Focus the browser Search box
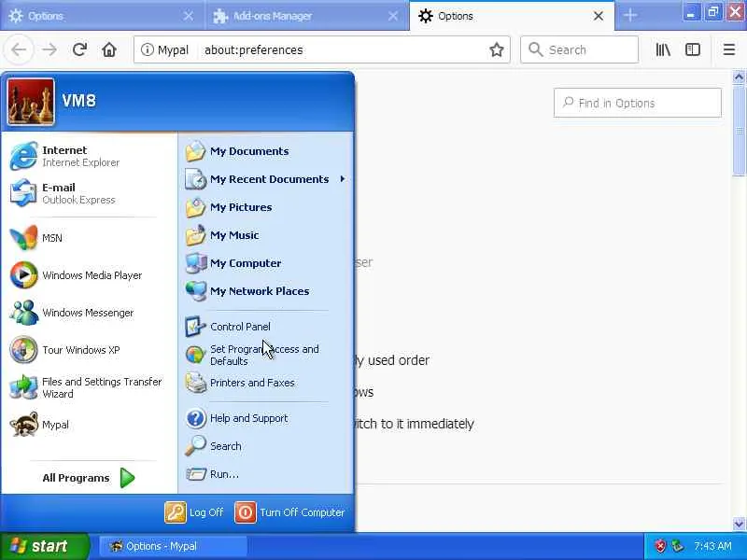The width and height of the screenshot is (747, 560). tap(579, 49)
